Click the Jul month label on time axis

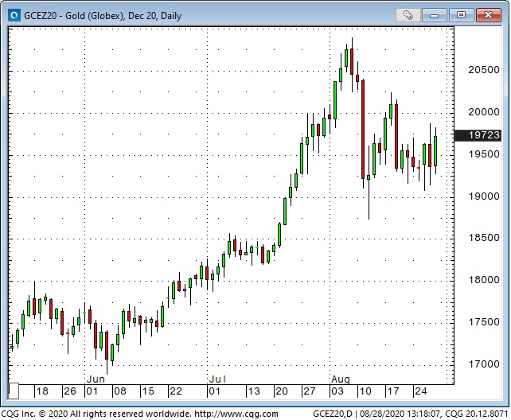pyautogui.click(x=217, y=379)
